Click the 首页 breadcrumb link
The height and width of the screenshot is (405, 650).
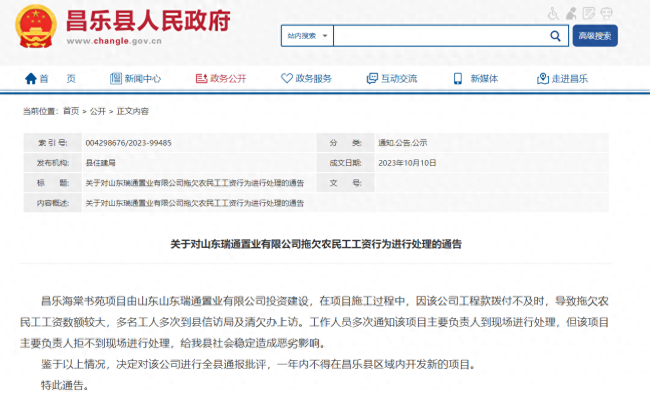coord(71,111)
